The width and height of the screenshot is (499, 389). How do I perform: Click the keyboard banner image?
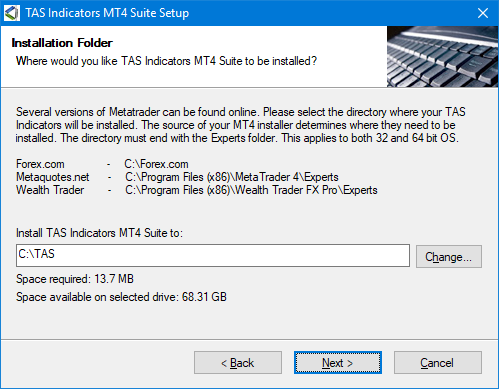[442, 57]
